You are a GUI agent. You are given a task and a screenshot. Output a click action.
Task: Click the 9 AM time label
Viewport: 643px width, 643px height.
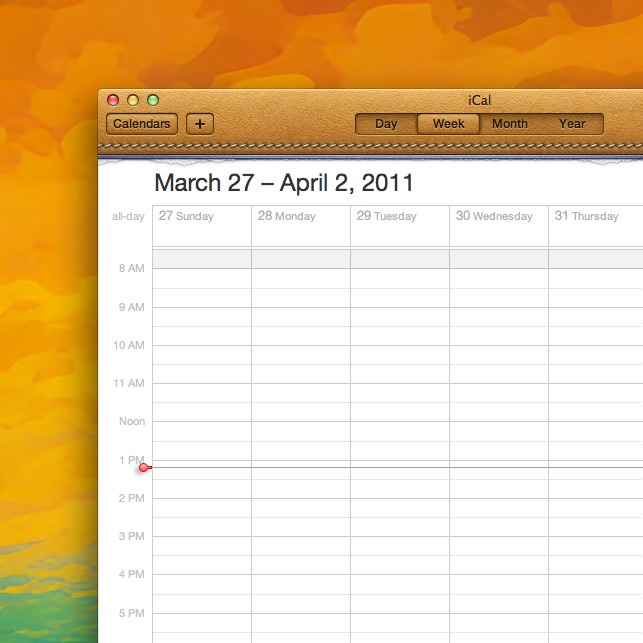pyautogui.click(x=132, y=307)
